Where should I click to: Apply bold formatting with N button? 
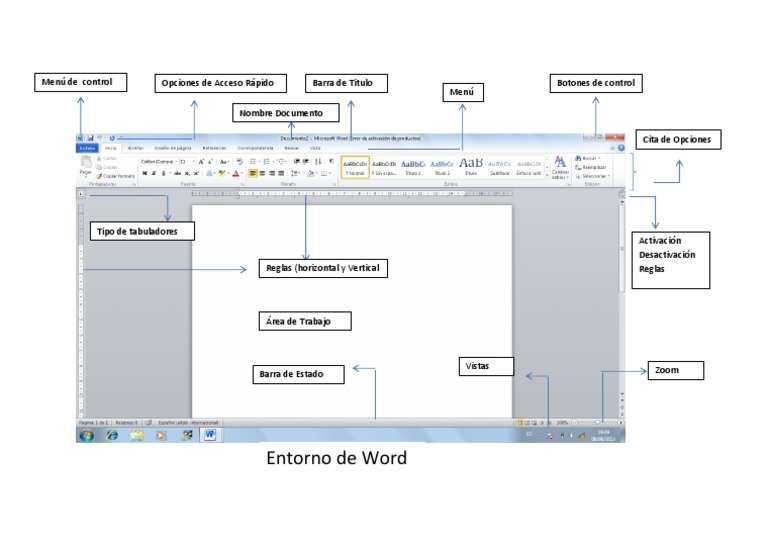click(x=144, y=173)
